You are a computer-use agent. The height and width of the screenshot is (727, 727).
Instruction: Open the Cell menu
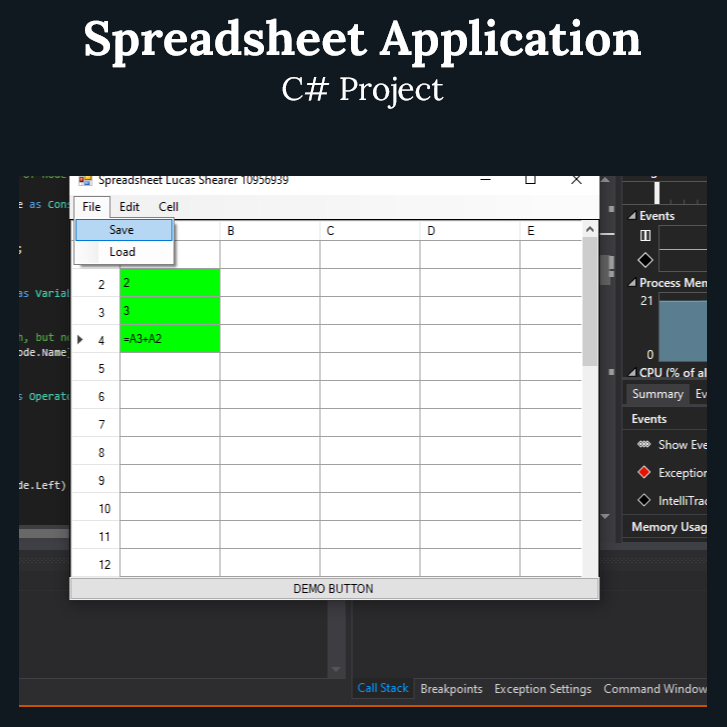point(168,207)
